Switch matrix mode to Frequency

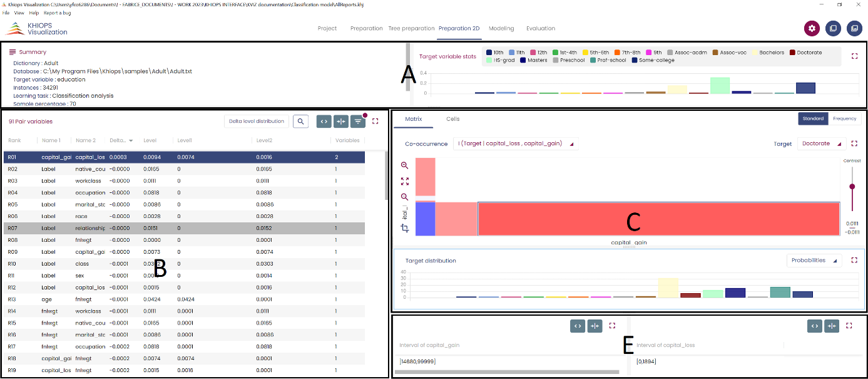click(x=844, y=118)
